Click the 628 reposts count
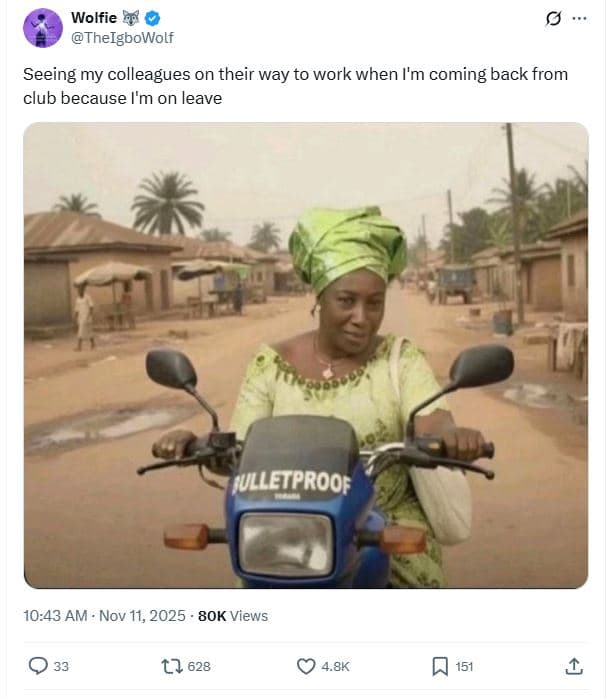This screenshot has height=699, width=613. pos(199,667)
